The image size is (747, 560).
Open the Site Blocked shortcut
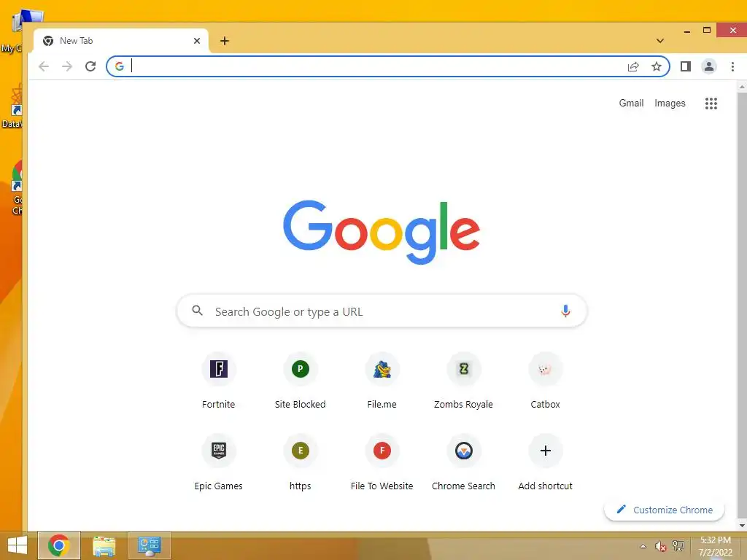[300, 381]
